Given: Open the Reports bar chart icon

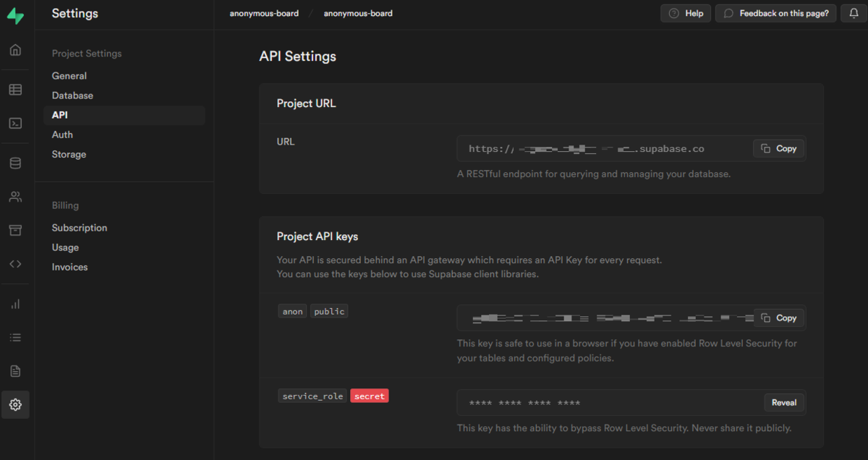Looking at the screenshot, I should coord(15,304).
